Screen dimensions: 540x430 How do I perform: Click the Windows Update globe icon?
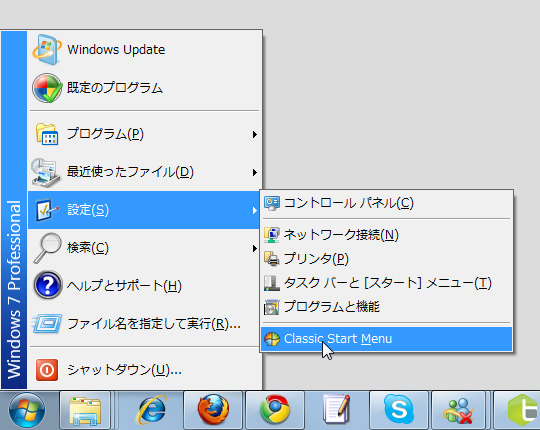(x=47, y=50)
